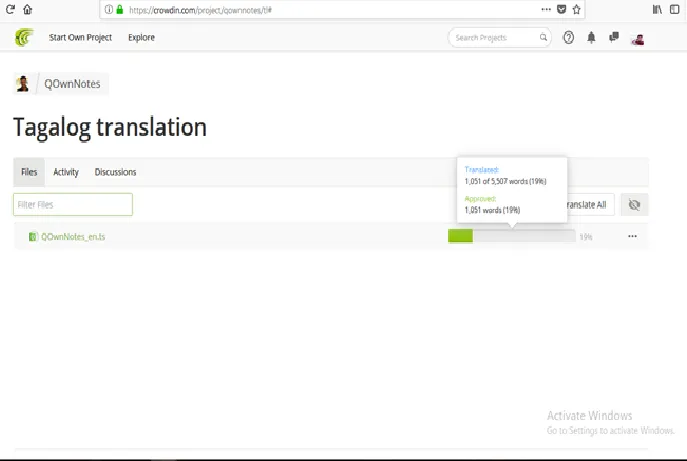Switch to the Files tab
687x461 pixels.
29,172
